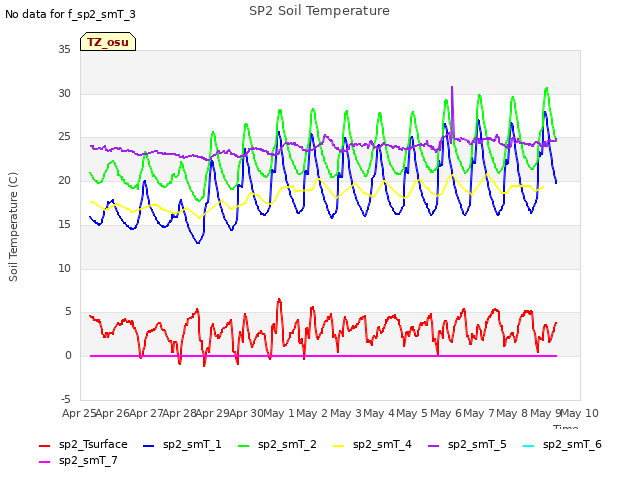The height and width of the screenshot is (480, 640).
Task: Click the Soil Temperature (C) axis label
Action: click(x=13, y=227)
